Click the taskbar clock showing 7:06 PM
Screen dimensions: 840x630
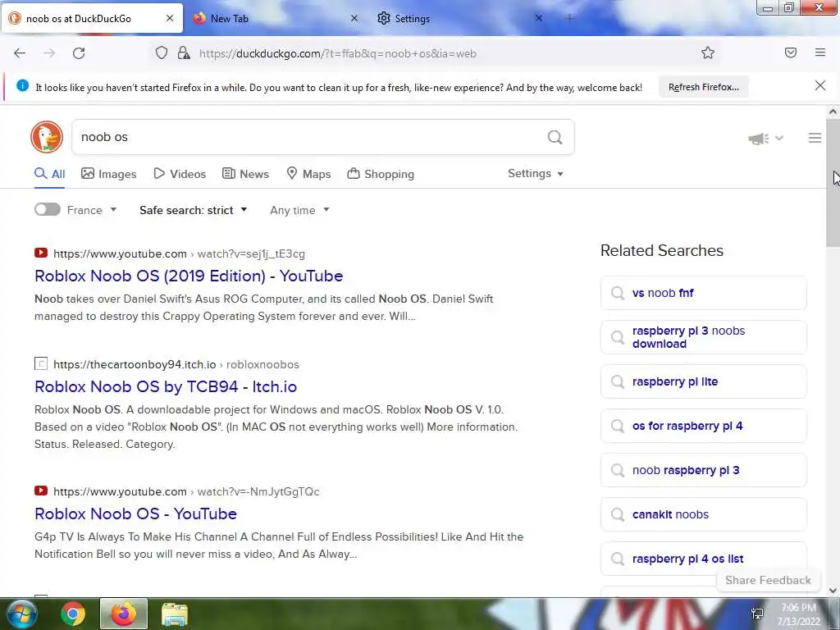(798, 614)
